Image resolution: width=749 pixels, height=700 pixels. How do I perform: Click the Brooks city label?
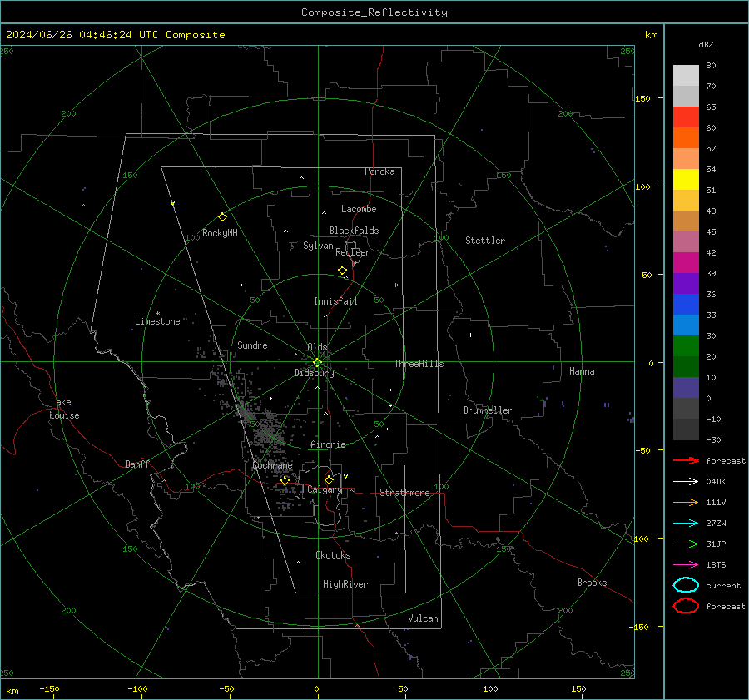pyautogui.click(x=592, y=583)
